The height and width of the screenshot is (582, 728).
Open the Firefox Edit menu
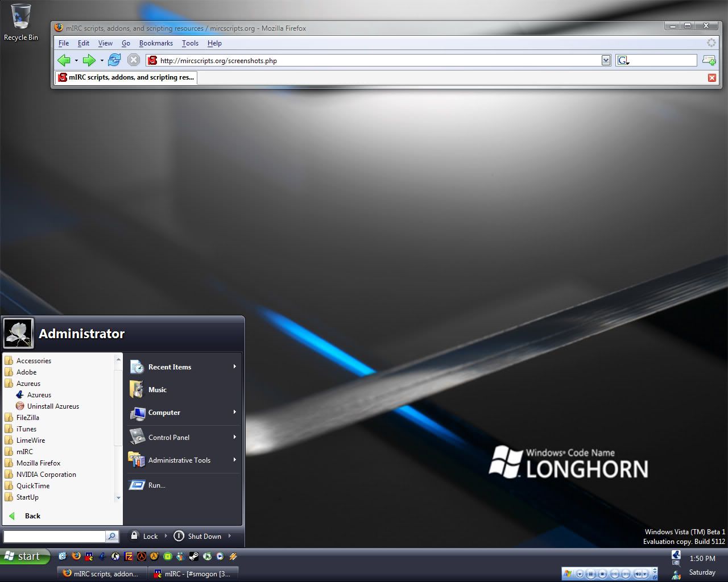coord(84,43)
